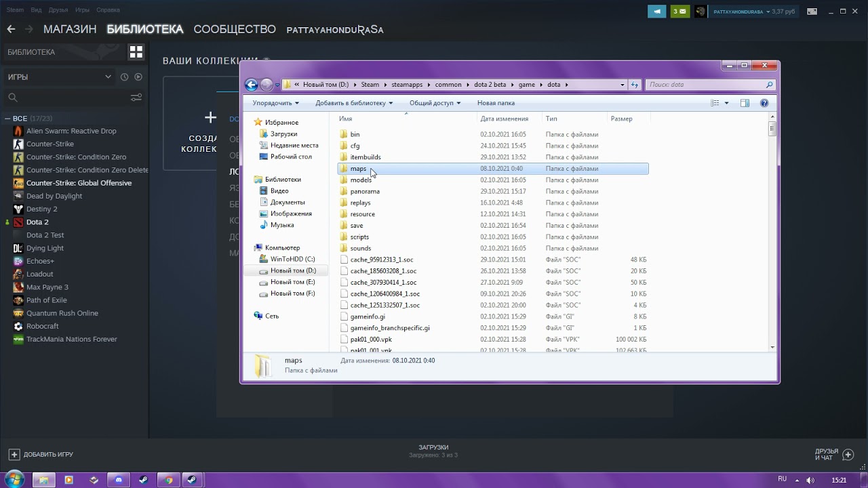The image size is (868, 488).
Task: Switch Steam library to grid view icon
Action: click(136, 52)
